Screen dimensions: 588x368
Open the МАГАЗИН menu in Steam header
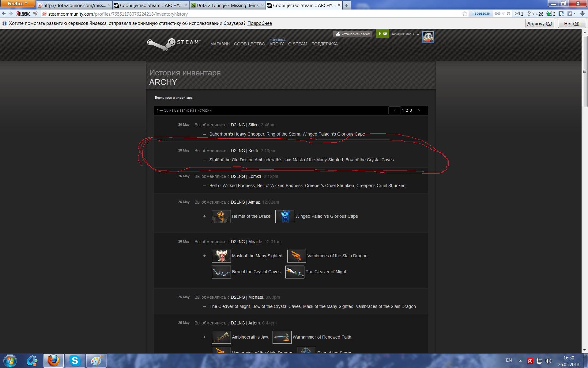coord(220,44)
